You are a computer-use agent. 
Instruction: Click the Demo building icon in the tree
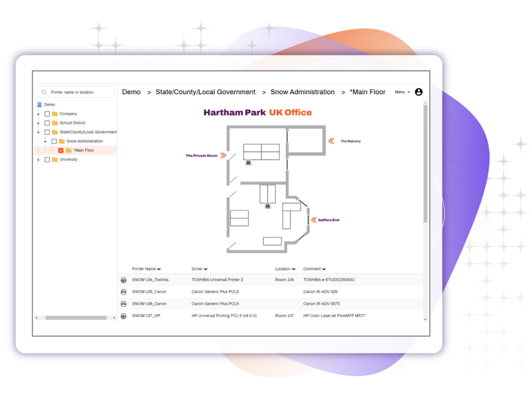39,105
